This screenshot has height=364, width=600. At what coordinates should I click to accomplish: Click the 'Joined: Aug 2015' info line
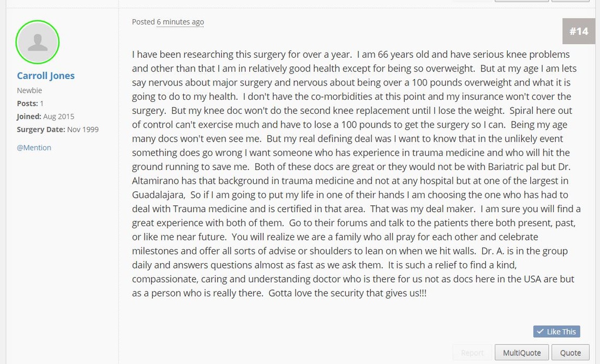coord(45,116)
